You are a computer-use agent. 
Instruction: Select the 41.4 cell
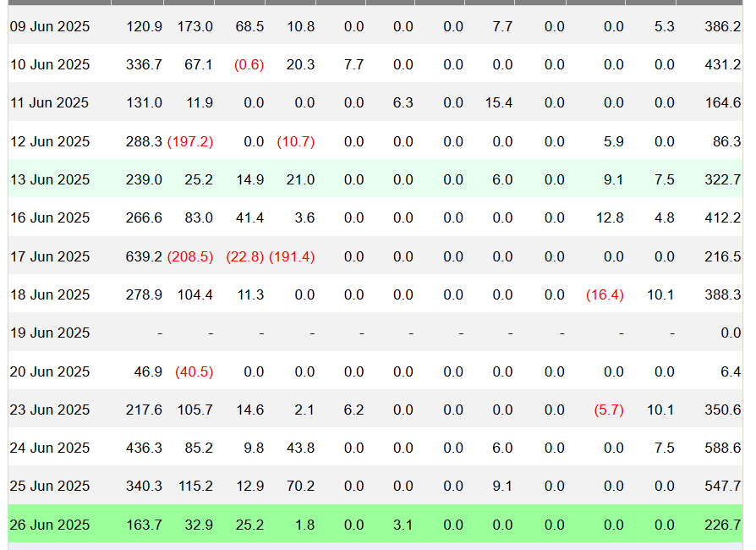(249, 217)
